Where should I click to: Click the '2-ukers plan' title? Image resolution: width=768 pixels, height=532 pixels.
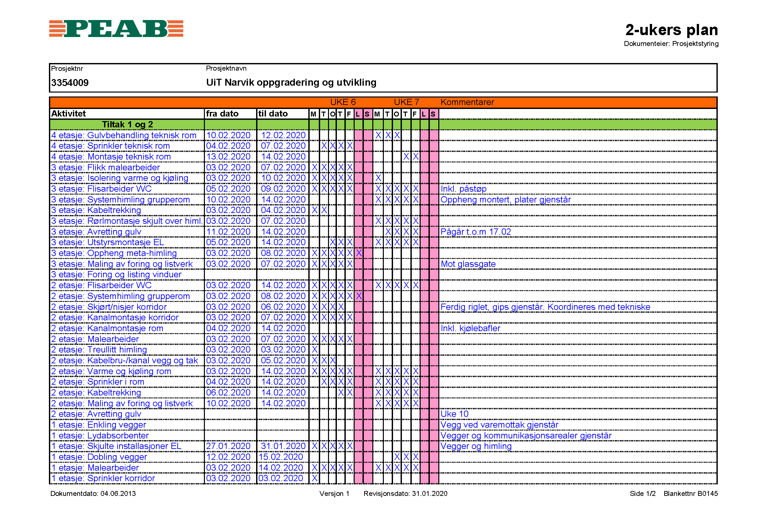coord(671,30)
